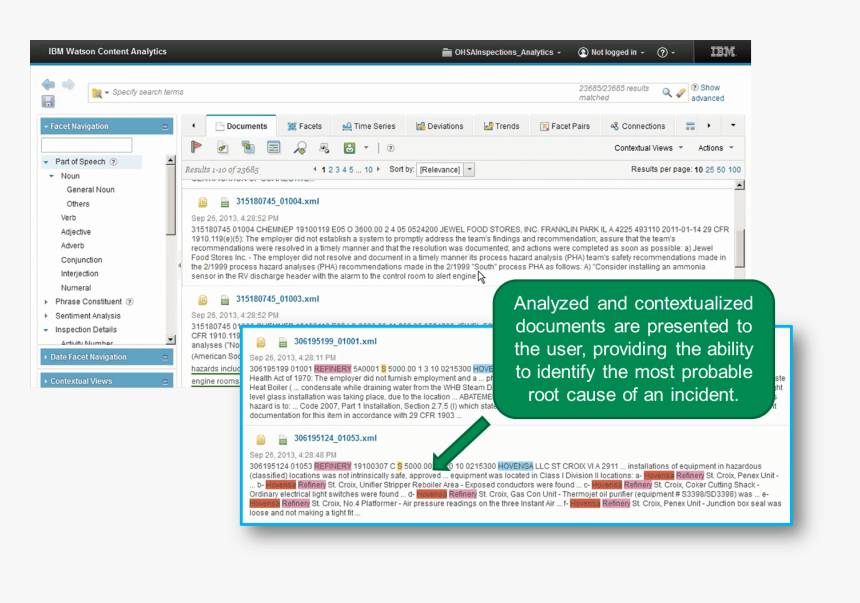The width and height of the screenshot is (860, 603).
Task: Open the Deviations tab
Action: point(439,126)
